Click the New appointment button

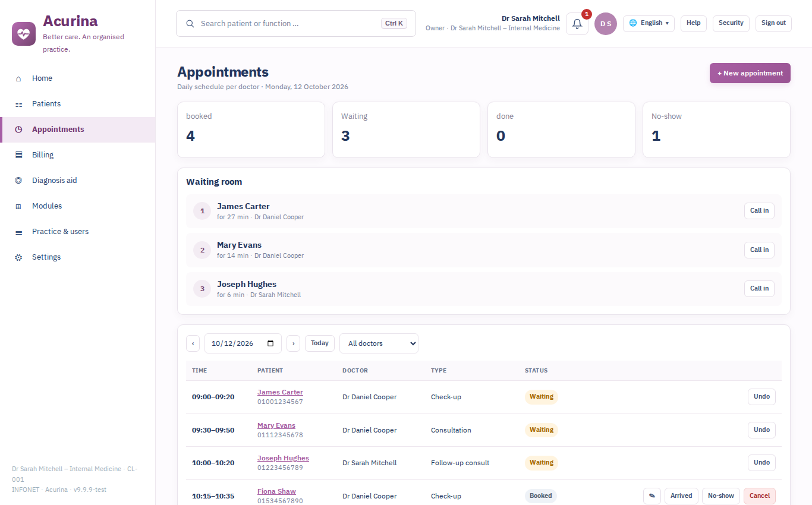pyautogui.click(x=750, y=73)
